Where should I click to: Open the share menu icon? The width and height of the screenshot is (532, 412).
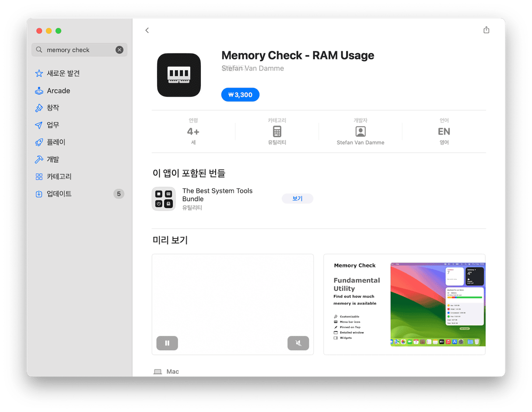(x=486, y=30)
